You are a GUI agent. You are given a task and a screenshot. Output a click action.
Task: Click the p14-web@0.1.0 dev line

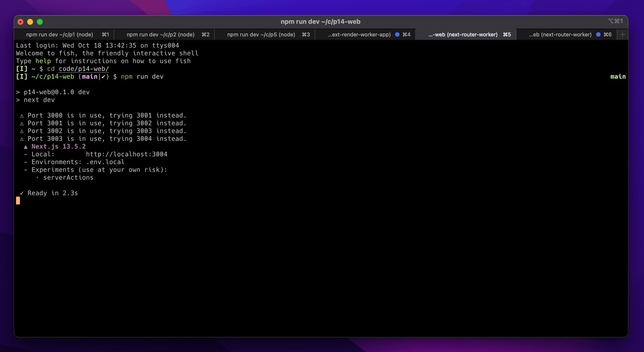coord(53,92)
